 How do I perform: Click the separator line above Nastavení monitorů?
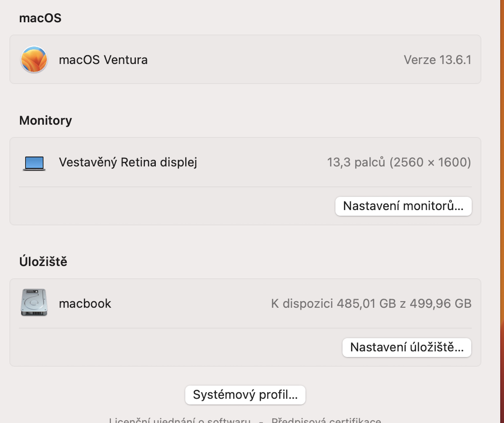click(245, 187)
